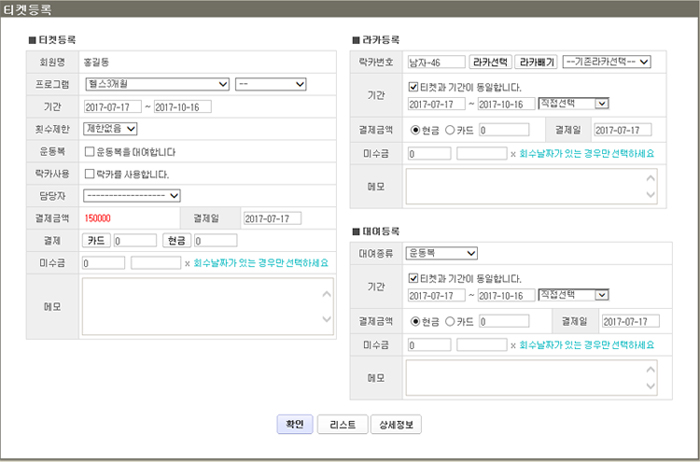Viewport: 700px width, 462px height.
Task: Expand the 운동복 rental type dropdown
Action: point(443,253)
